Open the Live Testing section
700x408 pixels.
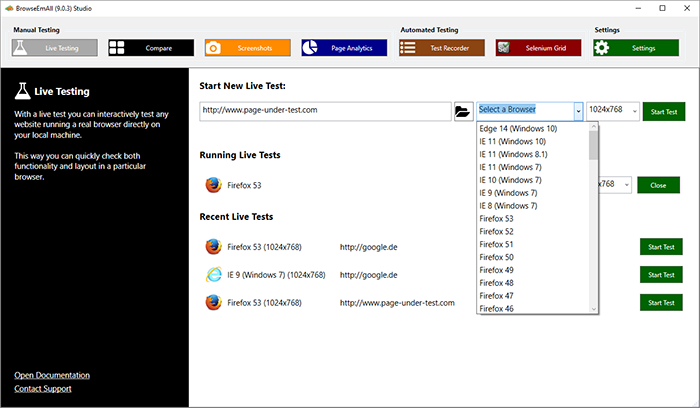(x=55, y=48)
